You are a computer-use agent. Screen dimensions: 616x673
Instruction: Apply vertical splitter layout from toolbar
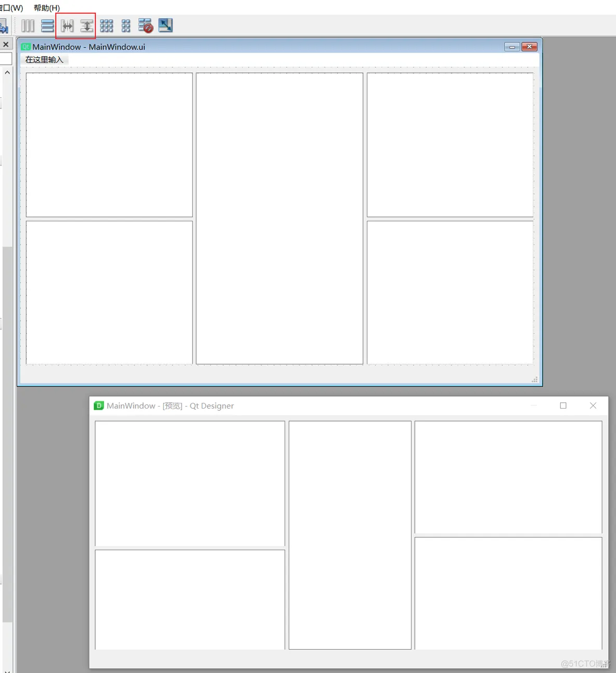[x=87, y=26]
